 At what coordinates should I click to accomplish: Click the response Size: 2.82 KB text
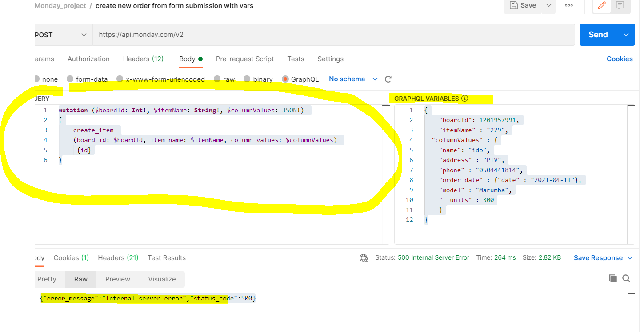(542, 257)
